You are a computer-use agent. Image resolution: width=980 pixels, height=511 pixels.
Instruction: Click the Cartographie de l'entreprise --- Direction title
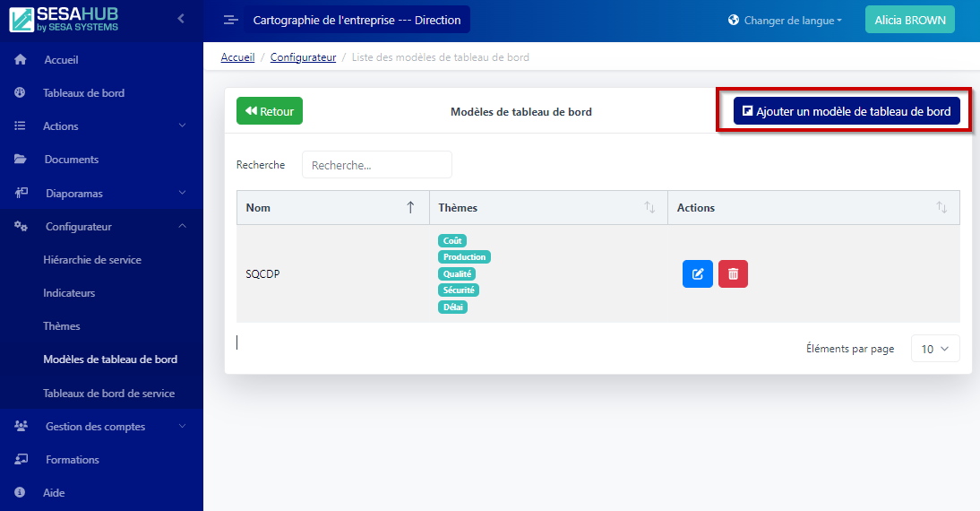(x=357, y=20)
